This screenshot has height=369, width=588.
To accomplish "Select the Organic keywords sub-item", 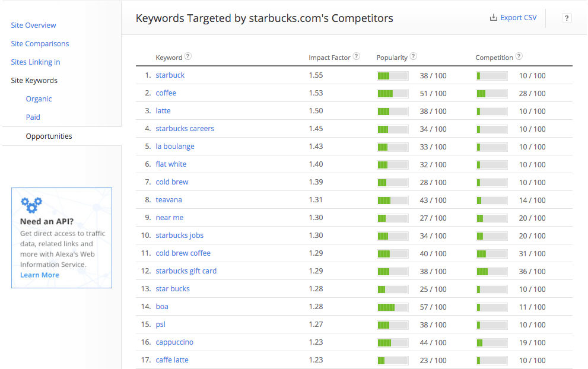I will pyautogui.click(x=39, y=98).
